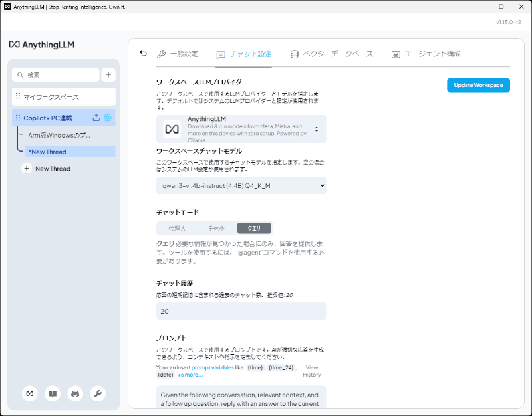Click the prompt text area
The height and width of the screenshot is (416, 532).
click(241, 397)
